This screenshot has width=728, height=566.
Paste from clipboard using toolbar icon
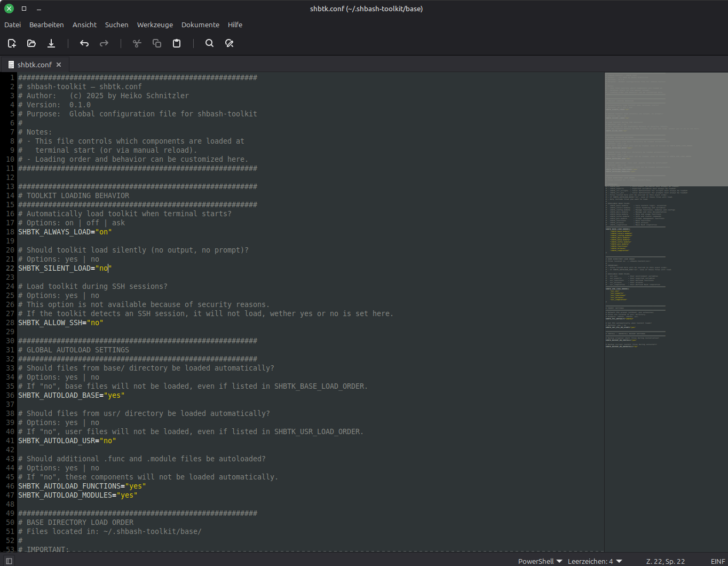177,43
